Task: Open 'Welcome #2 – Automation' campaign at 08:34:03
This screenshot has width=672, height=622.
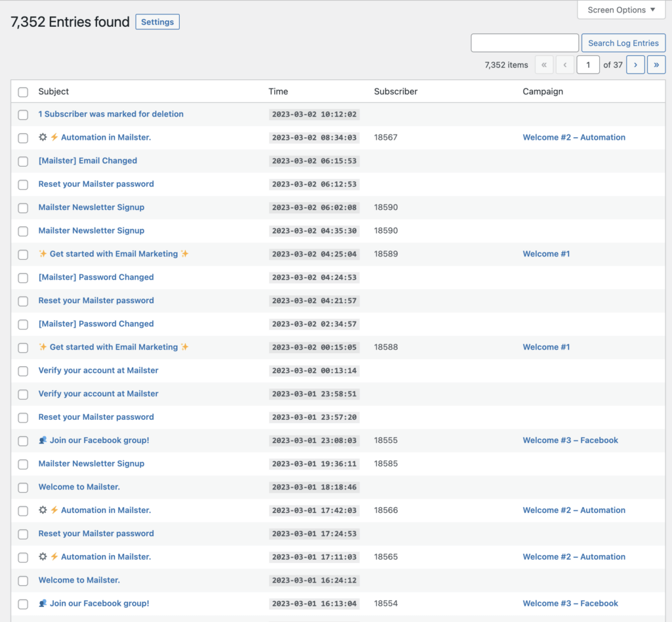Action: tap(574, 138)
